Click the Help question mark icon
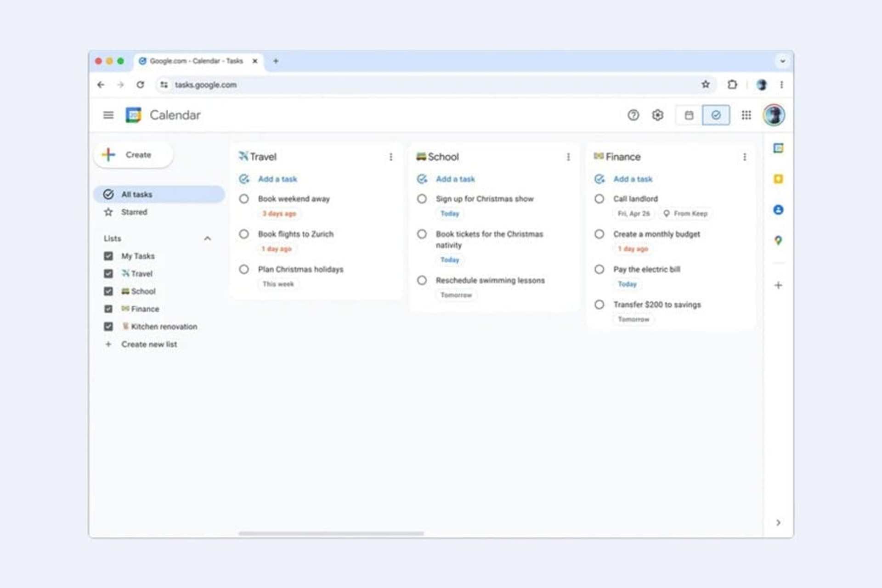Image resolution: width=882 pixels, height=588 pixels. click(x=633, y=115)
